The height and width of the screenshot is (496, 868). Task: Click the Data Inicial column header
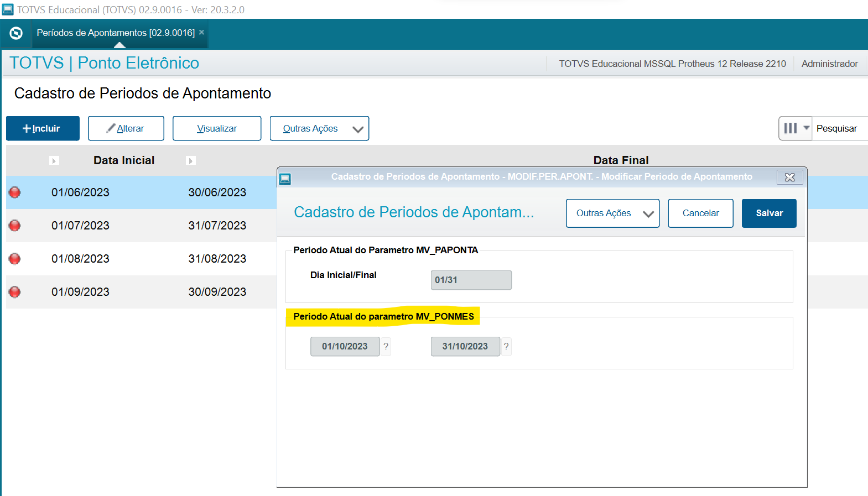click(124, 160)
